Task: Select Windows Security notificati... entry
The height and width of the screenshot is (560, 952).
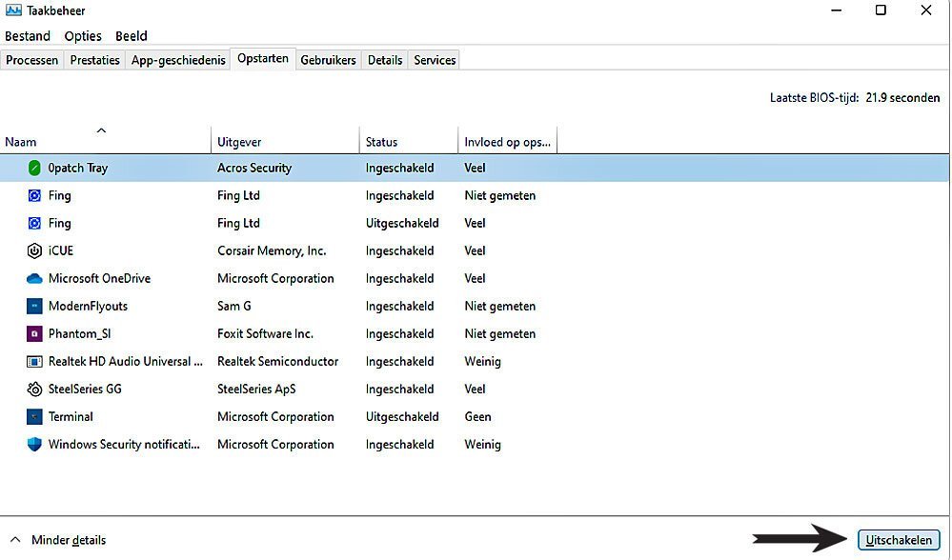Action: point(124,444)
